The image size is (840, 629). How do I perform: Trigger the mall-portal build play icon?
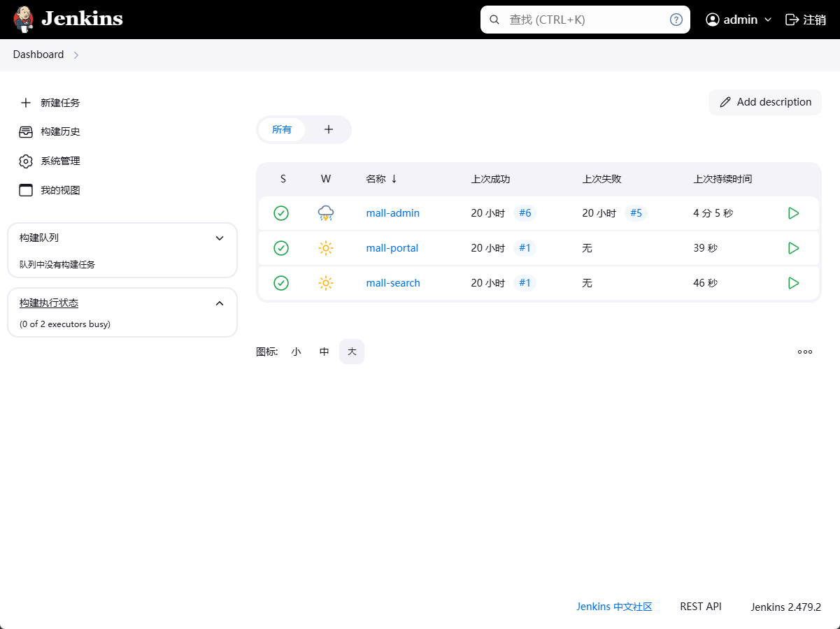tap(793, 248)
